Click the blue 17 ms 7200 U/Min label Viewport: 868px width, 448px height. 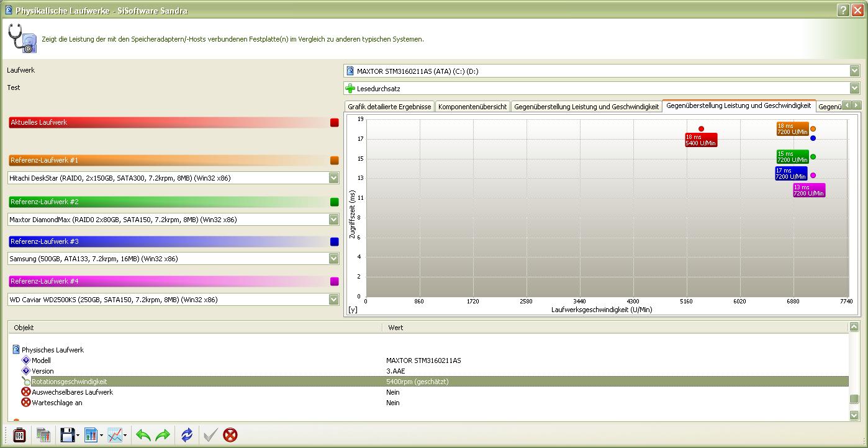pyautogui.click(x=791, y=173)
